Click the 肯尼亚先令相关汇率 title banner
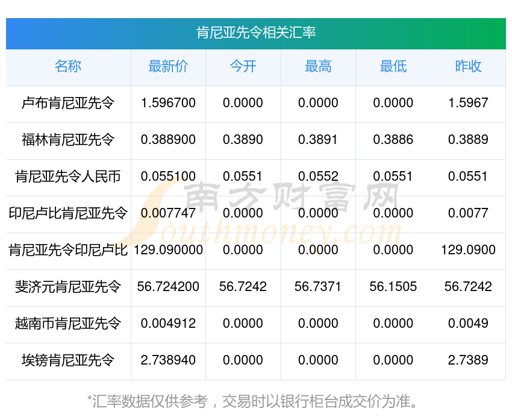The height and width of the screenshot is (420, 512). pyautogui.click(x=256, y=33)
